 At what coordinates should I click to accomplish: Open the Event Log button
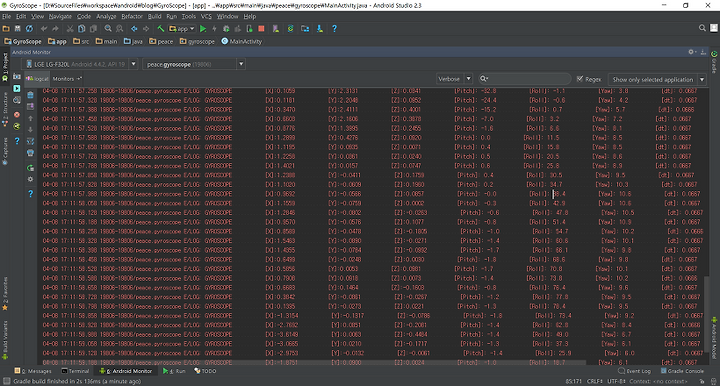coord(635,371)
